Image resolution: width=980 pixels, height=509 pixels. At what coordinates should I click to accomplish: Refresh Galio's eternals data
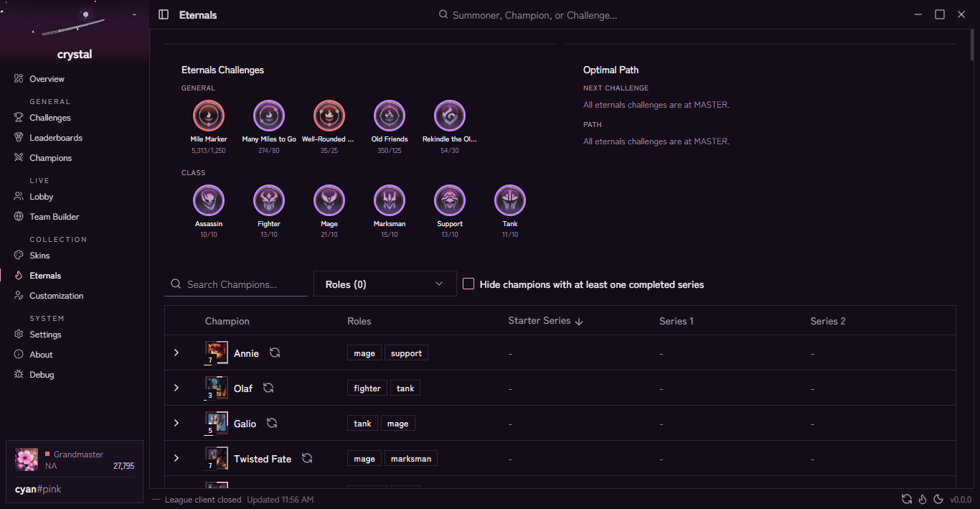(272, 423)
